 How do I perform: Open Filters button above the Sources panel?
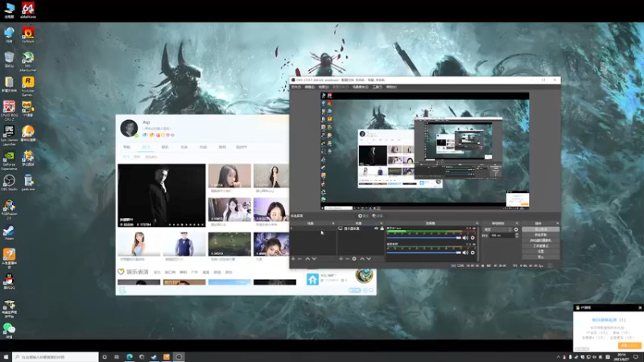pyautogui.click(x=378, y=216)
